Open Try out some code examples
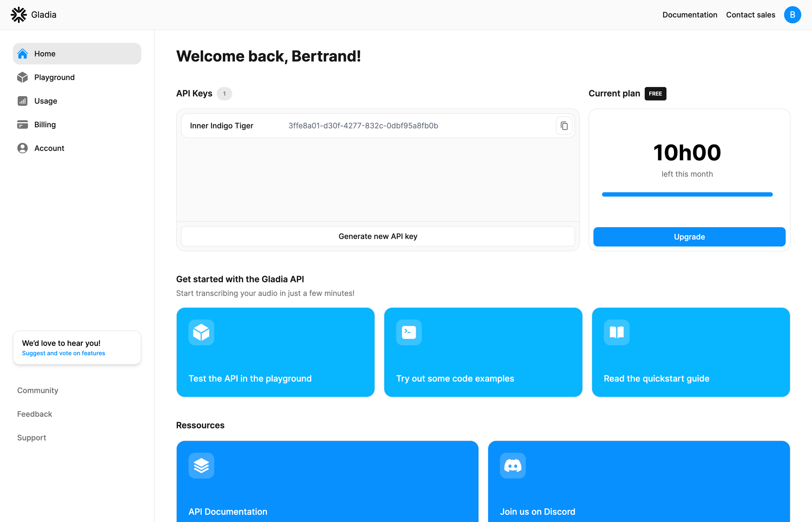Viewport: 812px width, 522px height. (x=483, y=352)
